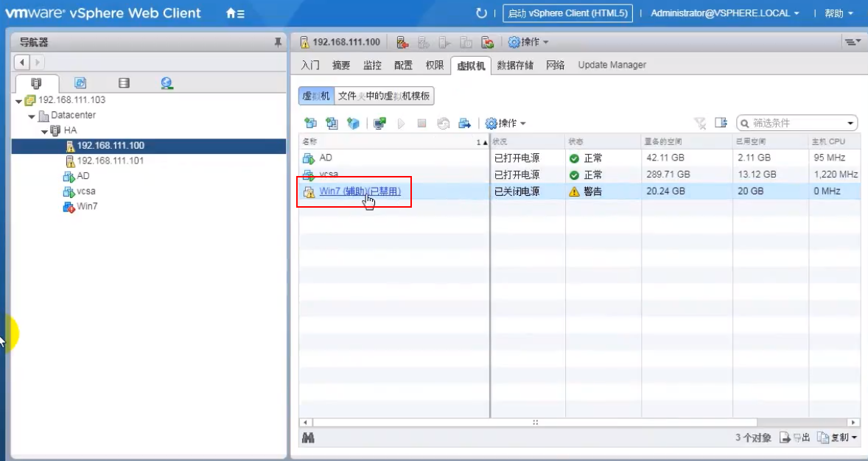868x461 pixels.
Task: Open the Update Manager tab
Action: pyautogui.click(x=612, y=65)
